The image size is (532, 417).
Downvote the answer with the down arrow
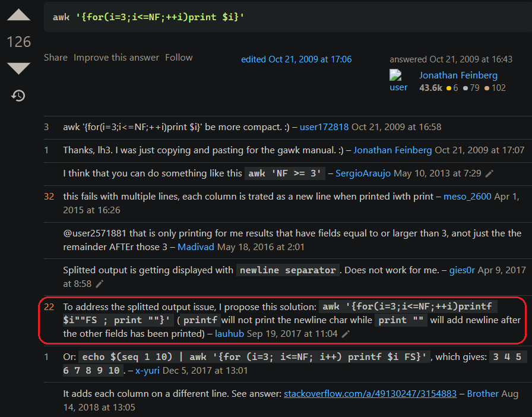click(x=18, y=68)
